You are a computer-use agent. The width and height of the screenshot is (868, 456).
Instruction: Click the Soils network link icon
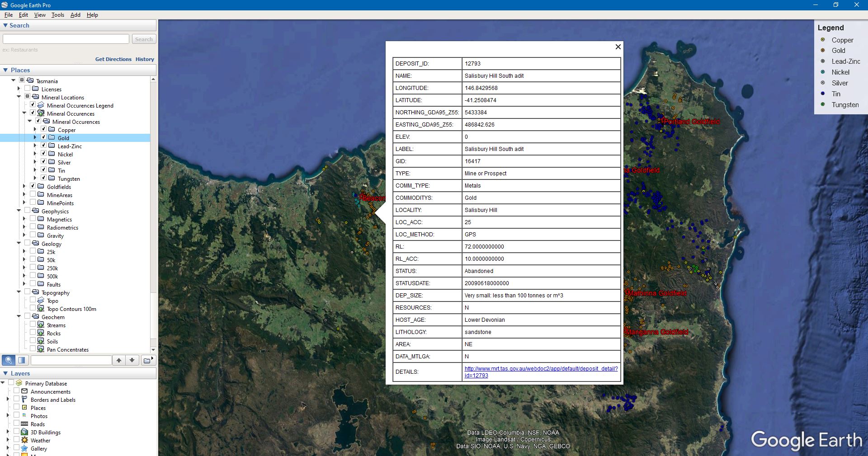(41, 341)
